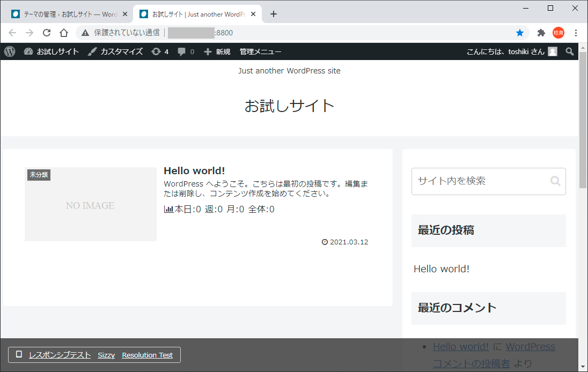Viewport: 588px width, 372px height.
Task: Open updates via the circular arrows icon
Action: 156,51
